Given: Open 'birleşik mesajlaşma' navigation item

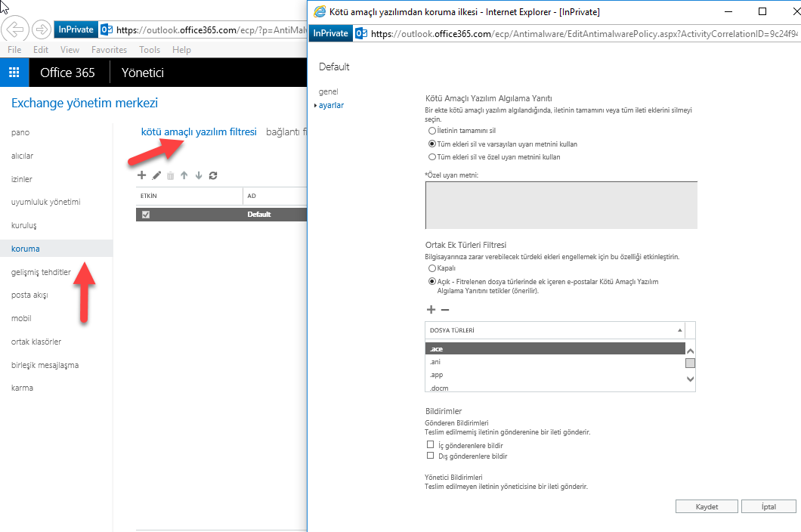Looking at the screenshot, I should pos(45,366).
